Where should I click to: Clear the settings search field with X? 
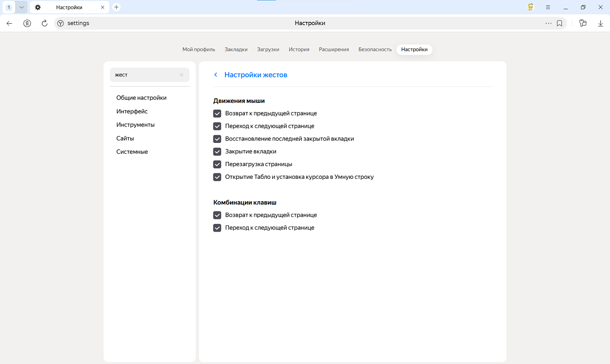pyautogui.click(x=182, y=75)
